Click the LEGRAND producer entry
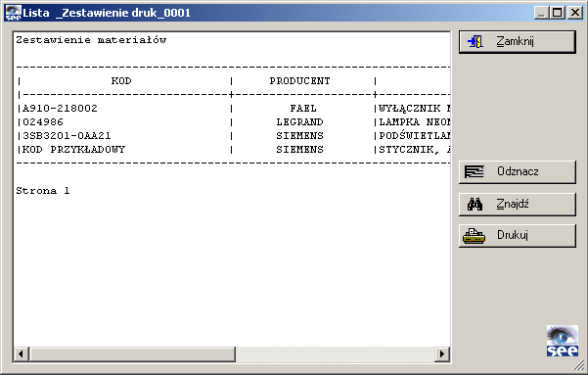The image size is (588, 375). (x=299, y=122)
